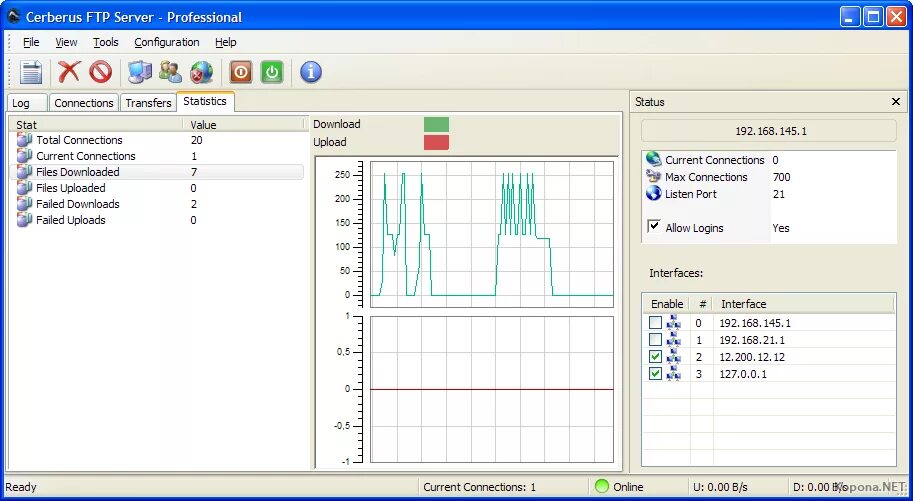The image size is (913, 501).
Task: Open the User Manager people icon
Action: tap(171, 72)
